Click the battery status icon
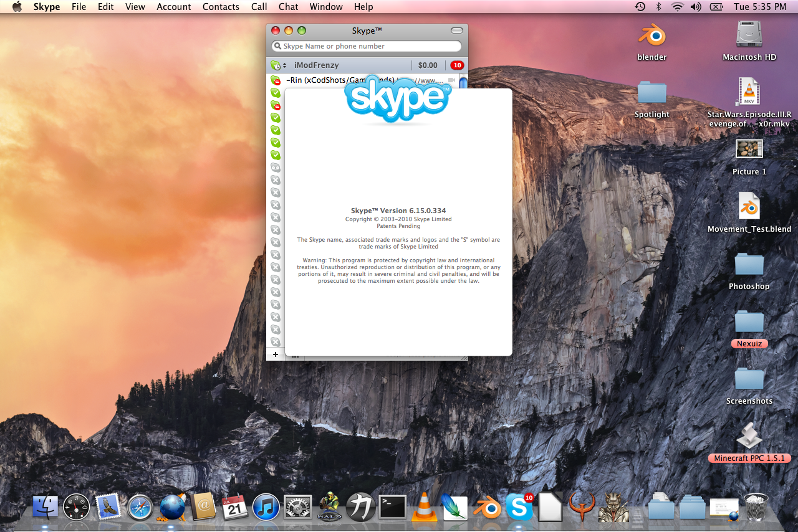This screenshot has width=798, height=532. (716, 7)
